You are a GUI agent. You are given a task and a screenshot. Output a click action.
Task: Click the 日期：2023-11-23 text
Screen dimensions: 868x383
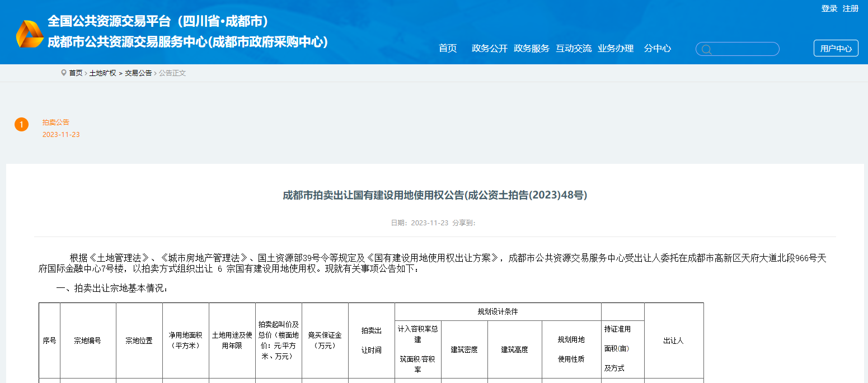[x=420, y=223]
